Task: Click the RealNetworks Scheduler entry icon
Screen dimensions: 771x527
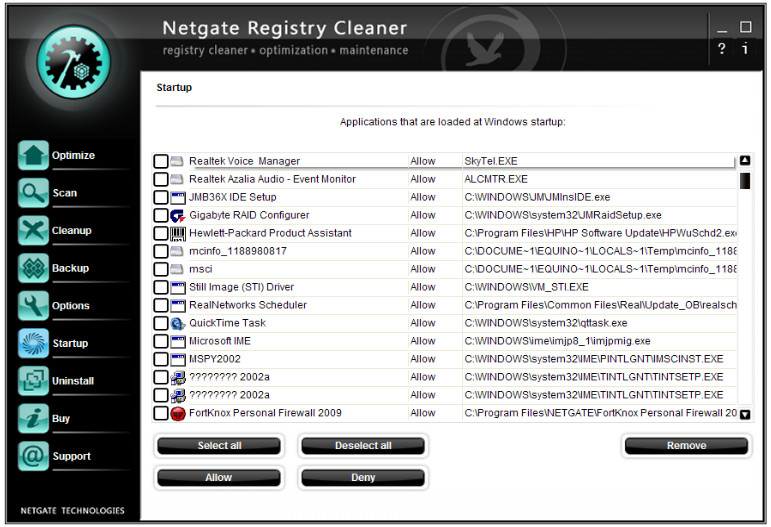Action: (x=178, y=305)
